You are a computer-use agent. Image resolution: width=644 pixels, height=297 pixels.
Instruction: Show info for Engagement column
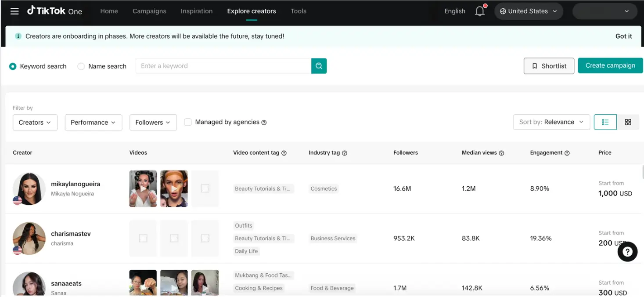point(567,153)
